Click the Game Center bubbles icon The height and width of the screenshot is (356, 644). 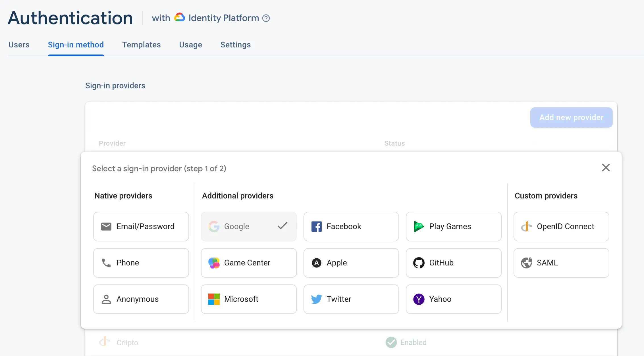[x=214, y=263]
